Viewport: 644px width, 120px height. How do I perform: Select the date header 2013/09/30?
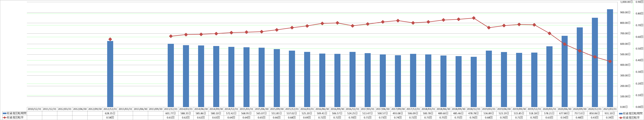tap(156, 109)
